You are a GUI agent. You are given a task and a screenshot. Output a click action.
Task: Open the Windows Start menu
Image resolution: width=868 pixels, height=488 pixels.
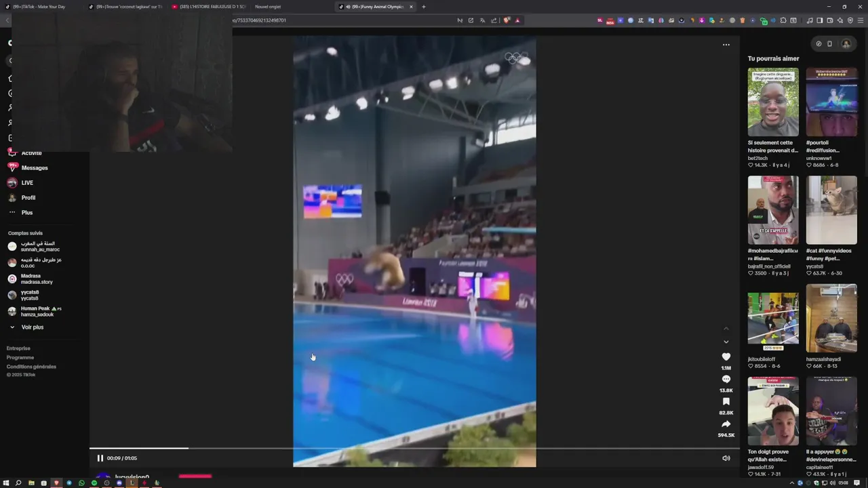point(6,483)
